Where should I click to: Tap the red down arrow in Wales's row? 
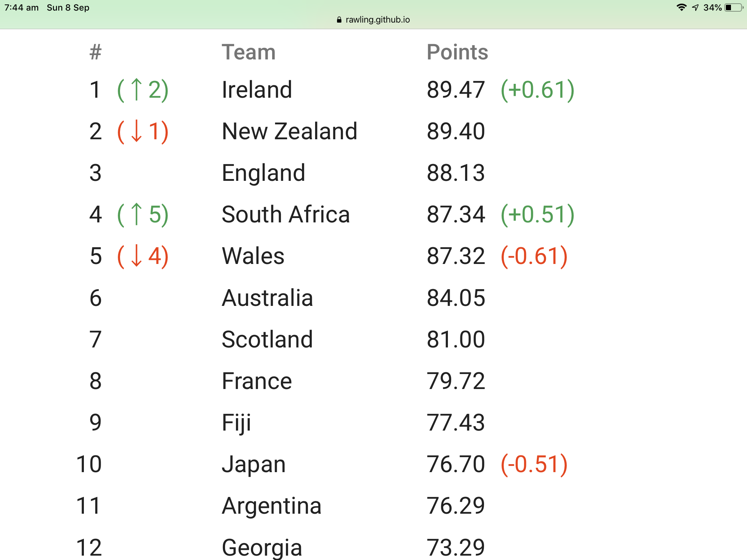136,256
